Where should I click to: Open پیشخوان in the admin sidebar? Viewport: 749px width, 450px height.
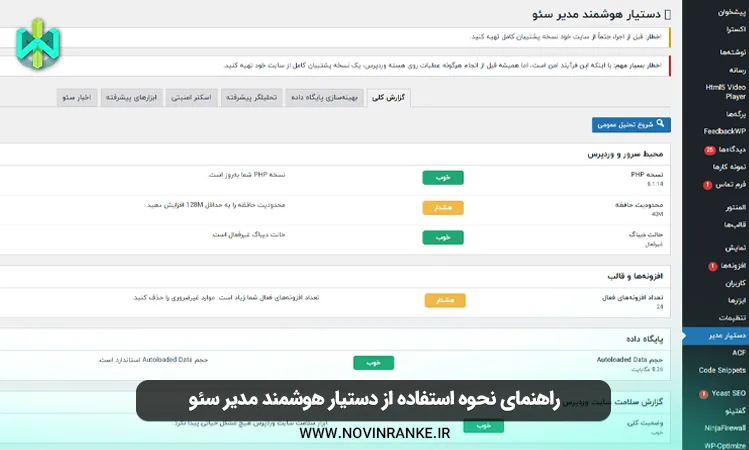click(x=731, y=12)
